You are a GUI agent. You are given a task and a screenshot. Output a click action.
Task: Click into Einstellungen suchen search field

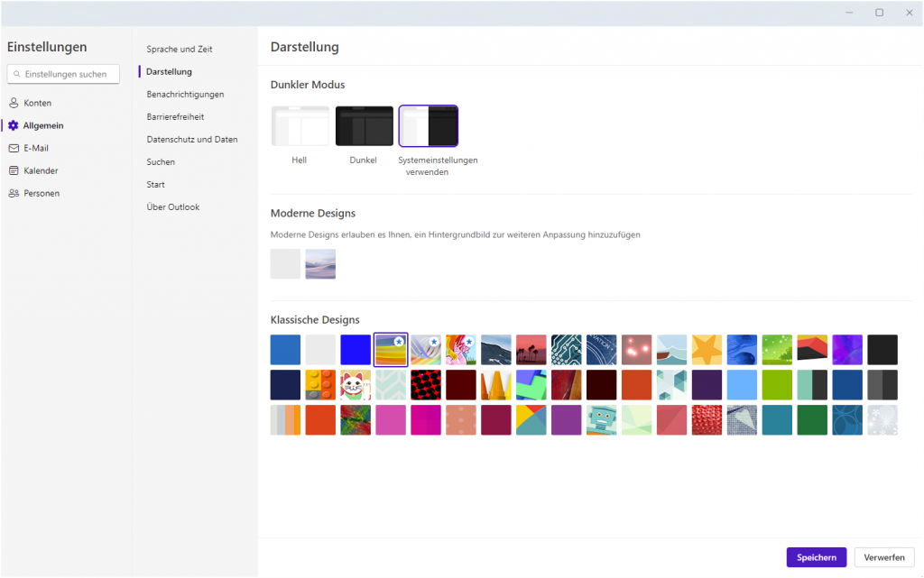click(x=63, y=74)
